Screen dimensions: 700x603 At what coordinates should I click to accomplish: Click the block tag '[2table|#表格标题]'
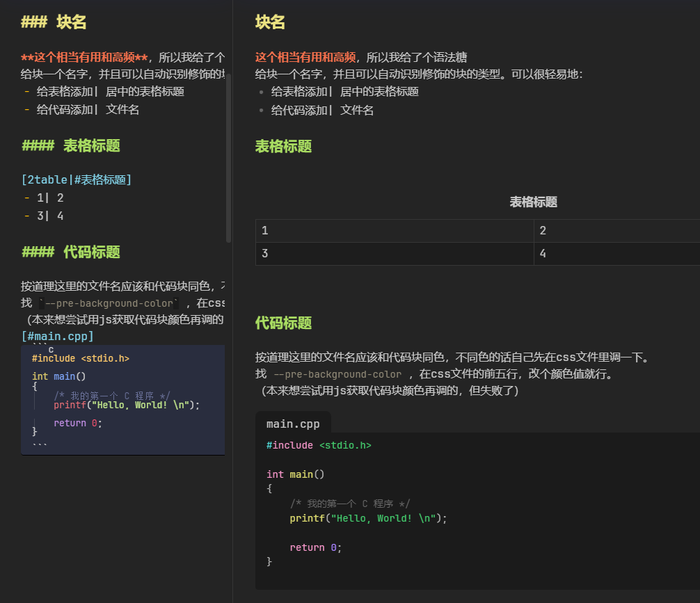77,180
